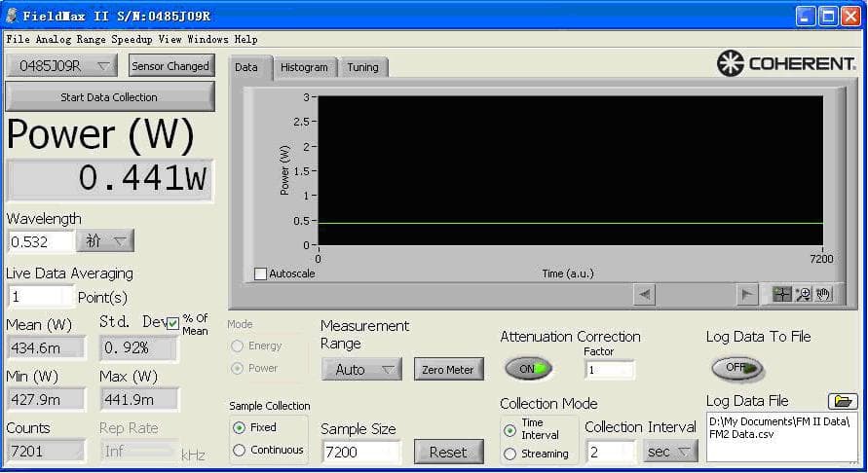
Task: Click the Attenuation Factor input field
Action: [609, 370]
